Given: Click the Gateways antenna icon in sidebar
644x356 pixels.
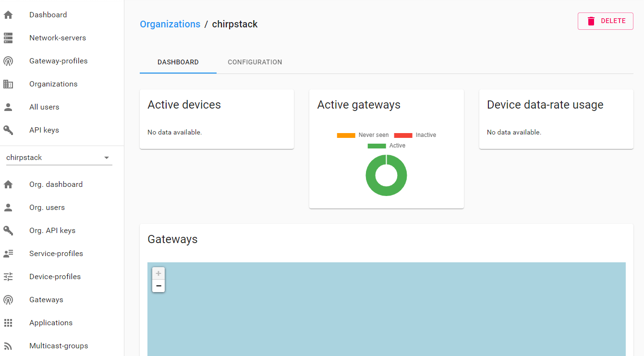Looking at the screenshot, I should tap(8, 300).
